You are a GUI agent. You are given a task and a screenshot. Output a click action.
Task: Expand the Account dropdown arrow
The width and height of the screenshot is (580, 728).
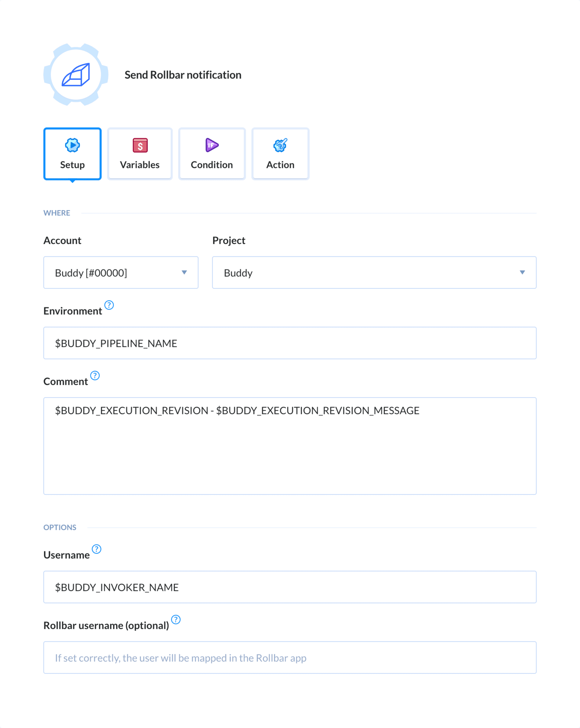click(x=184, y=273)
